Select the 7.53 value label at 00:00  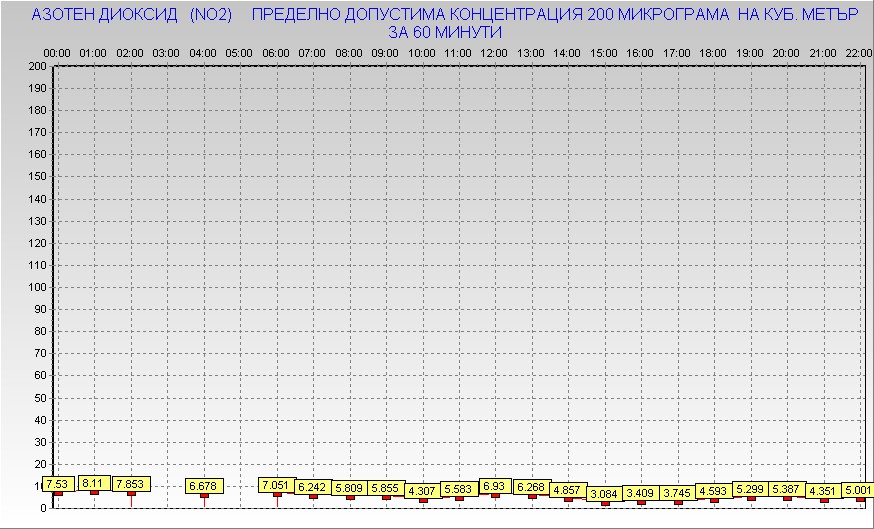57,485
